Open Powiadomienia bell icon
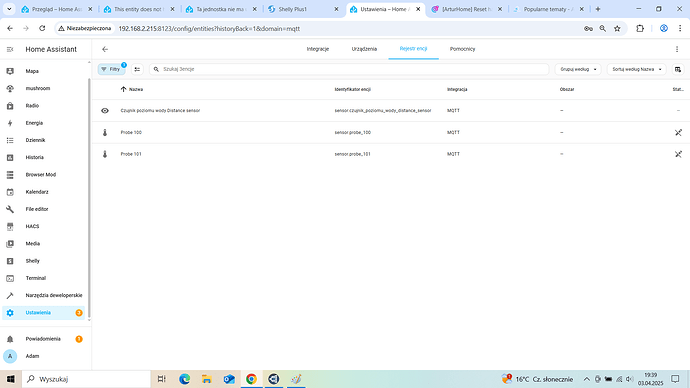 pos(10,339)
